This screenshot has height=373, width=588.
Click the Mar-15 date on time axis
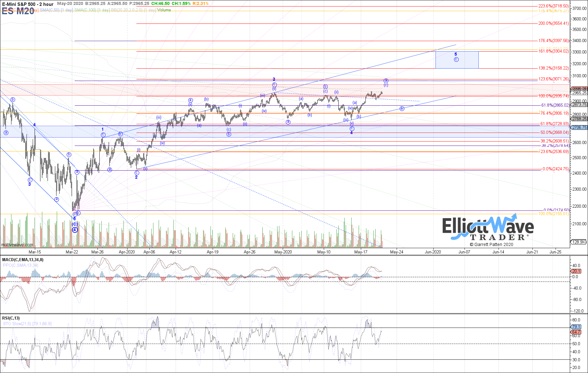35,252
